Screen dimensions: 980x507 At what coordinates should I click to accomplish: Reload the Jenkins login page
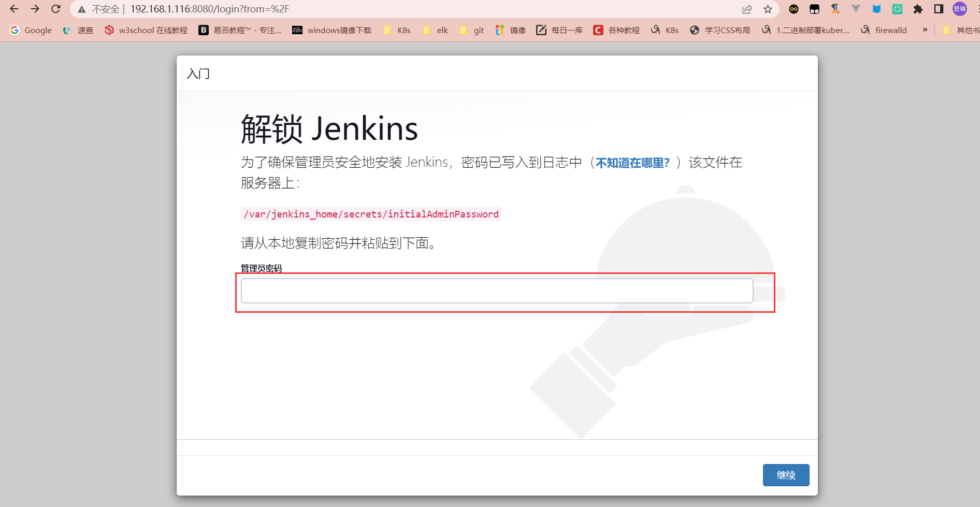pyautogui.click(x=56, y=9)
